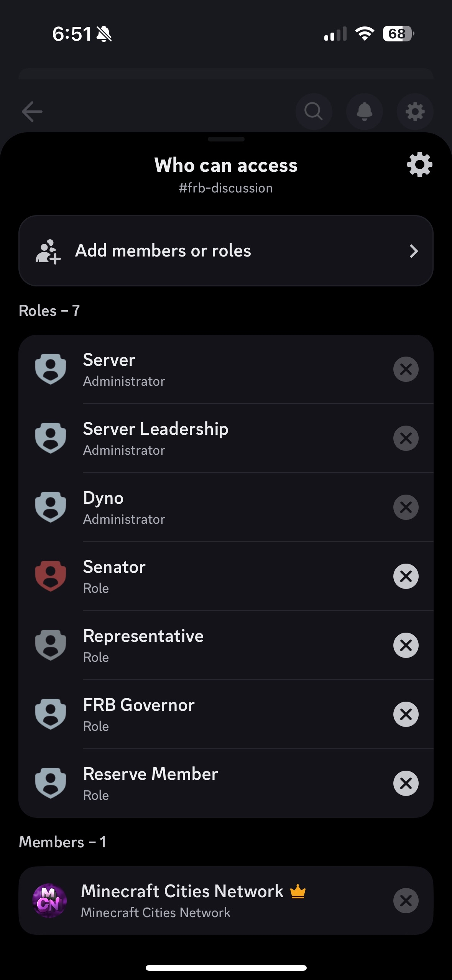Tap the red Senator role shield icon
This screenshot has height=980, width=452.
point(51,576)
